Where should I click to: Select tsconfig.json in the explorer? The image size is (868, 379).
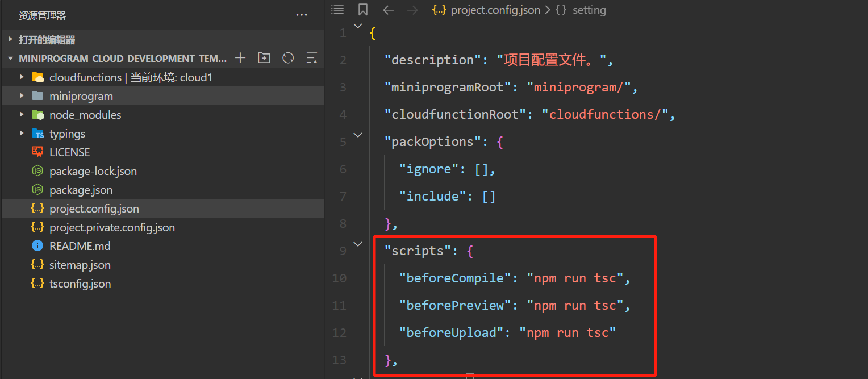[80, 284]
